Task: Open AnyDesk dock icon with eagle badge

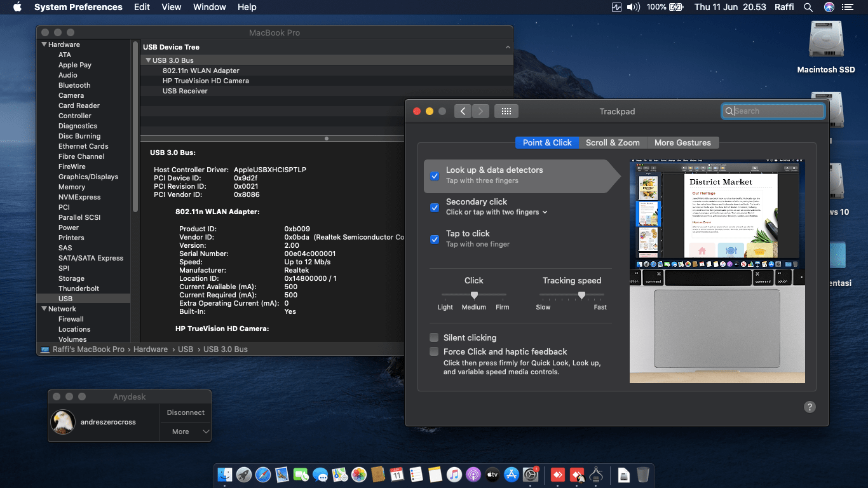Action: coord(577,475)
